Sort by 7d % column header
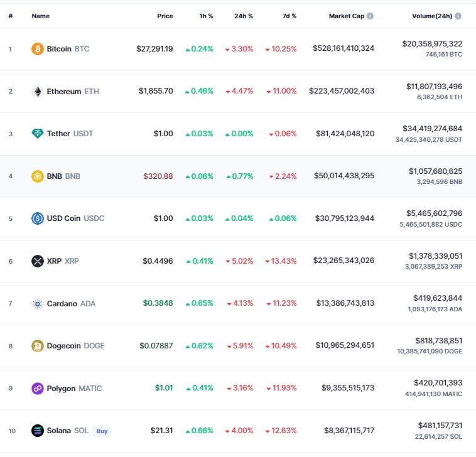 [x=289, y=16]
